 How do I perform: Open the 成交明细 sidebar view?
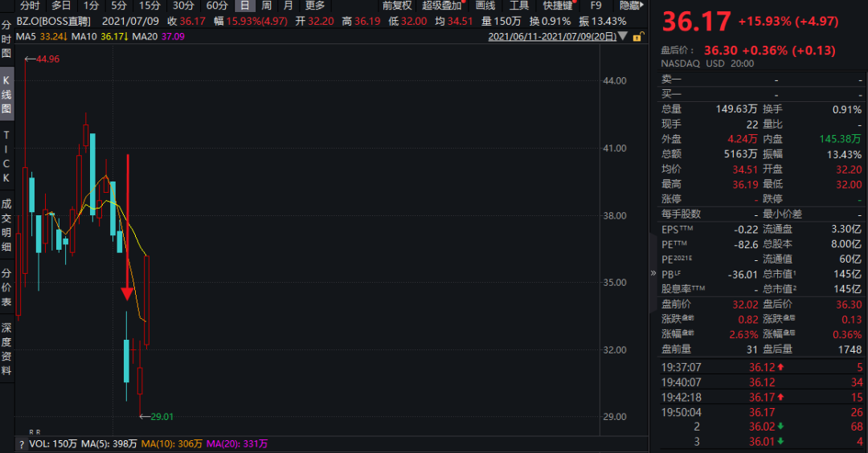(x=6, y=226)
